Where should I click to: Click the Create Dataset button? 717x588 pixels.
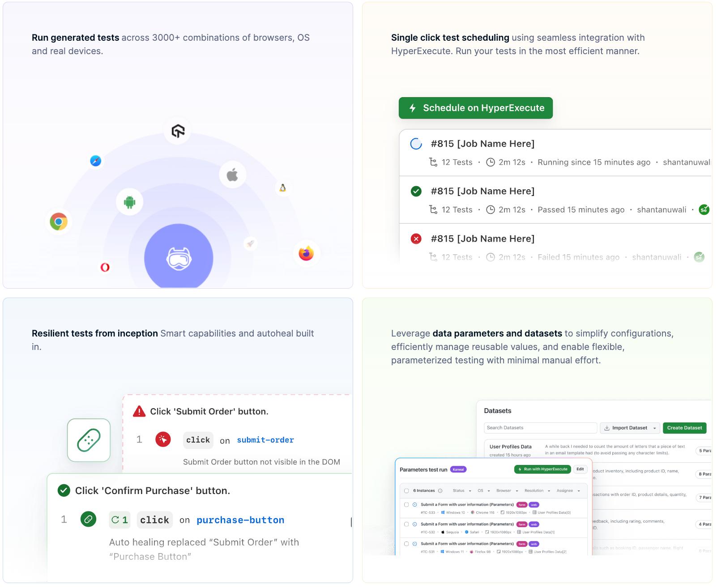coord(684,428)
